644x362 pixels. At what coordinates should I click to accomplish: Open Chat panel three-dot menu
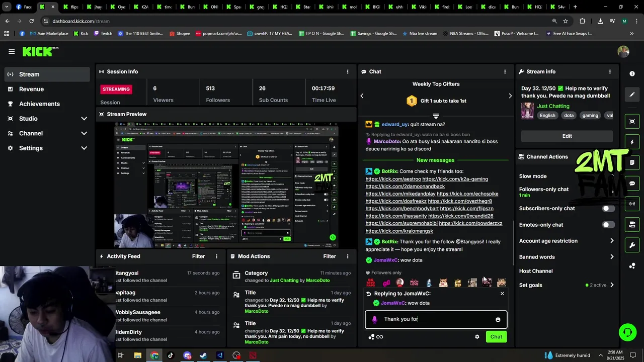click(505, 71)
